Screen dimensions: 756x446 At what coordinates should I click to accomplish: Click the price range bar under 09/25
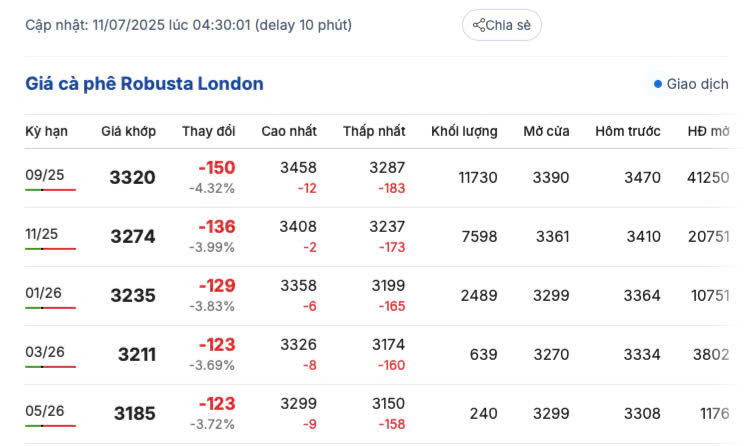pos(50,190)
